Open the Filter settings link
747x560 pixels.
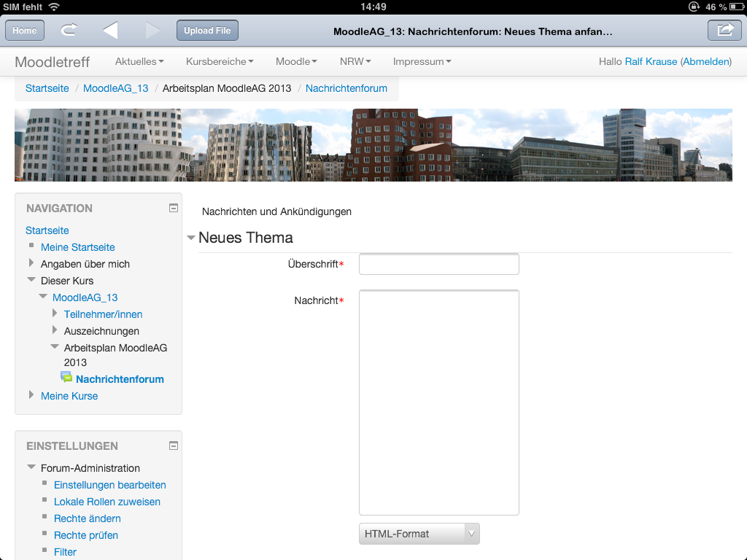point(65,552)
